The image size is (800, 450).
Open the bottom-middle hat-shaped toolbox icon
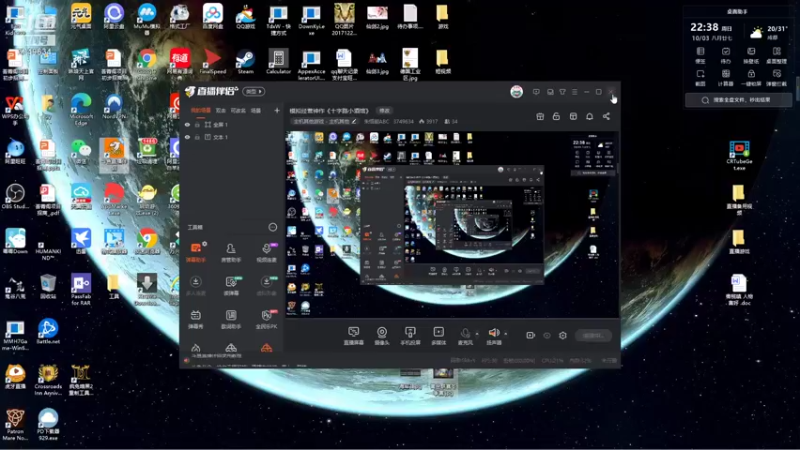pyautogui.click(x=231, y=348)
